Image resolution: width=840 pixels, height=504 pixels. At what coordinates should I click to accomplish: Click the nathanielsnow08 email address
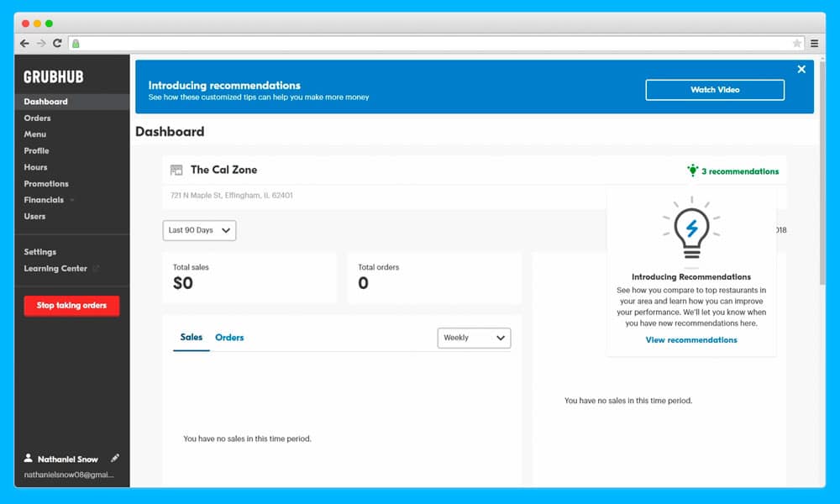(x=69, y=475)
